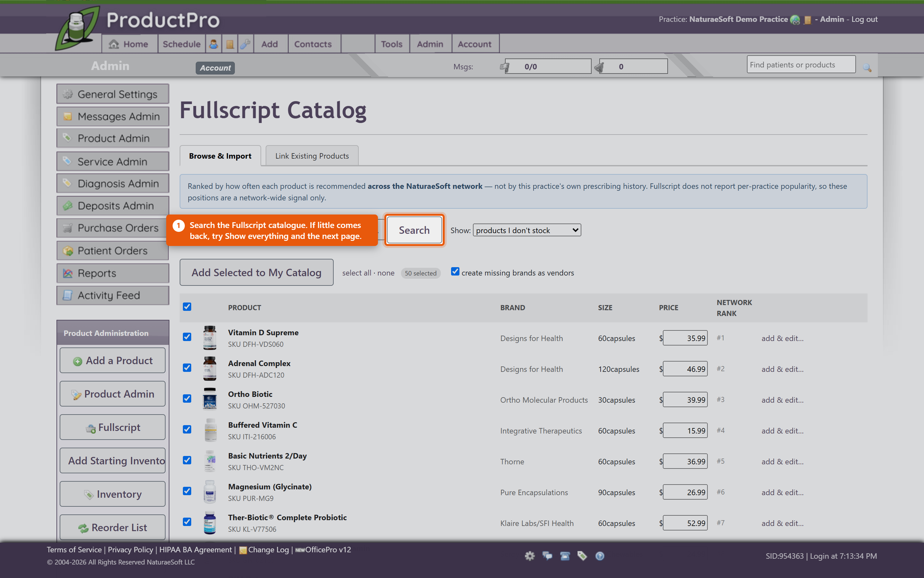Uncheck Ortho Biotic row checkbox
This screenshot has height=578, width=924.
point(187,398)
